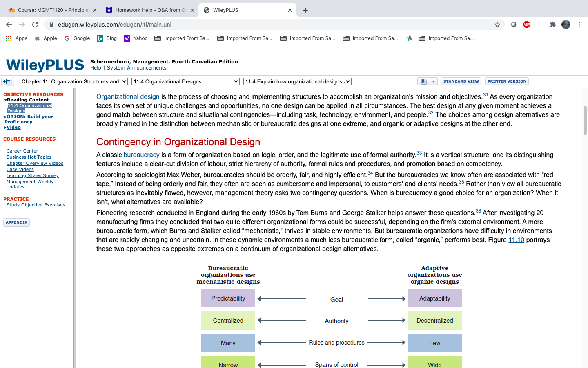
Task: View site info lock icon
Action: tap(51, 25)
